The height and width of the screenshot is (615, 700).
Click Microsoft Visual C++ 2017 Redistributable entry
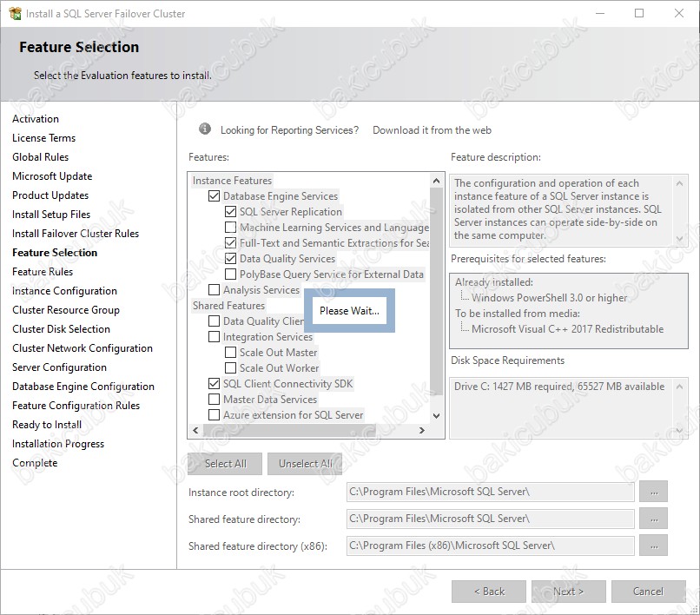[x=567, y=329]
